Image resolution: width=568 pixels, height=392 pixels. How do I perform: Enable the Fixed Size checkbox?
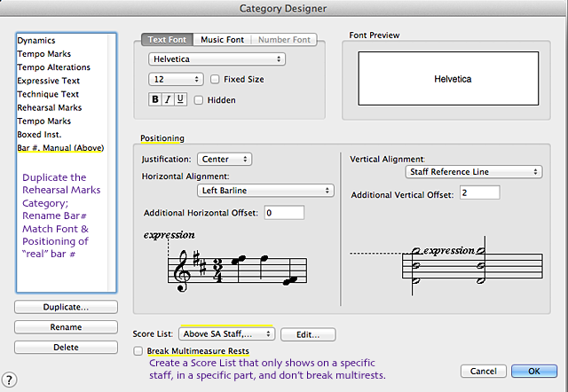point(213,79)
